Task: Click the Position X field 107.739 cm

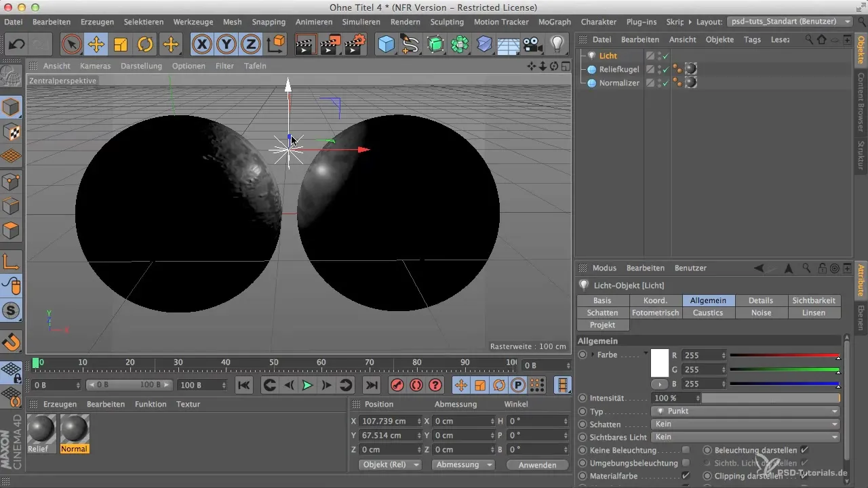Action: point(392,421)
